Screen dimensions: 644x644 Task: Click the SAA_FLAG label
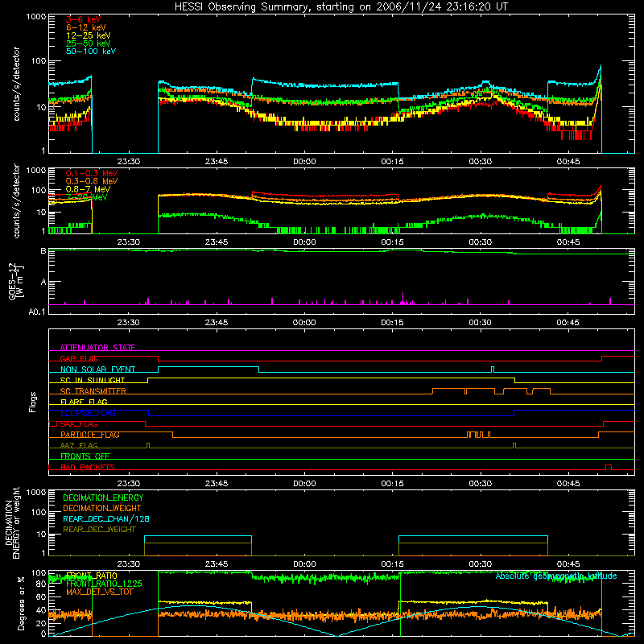point(79,424)
